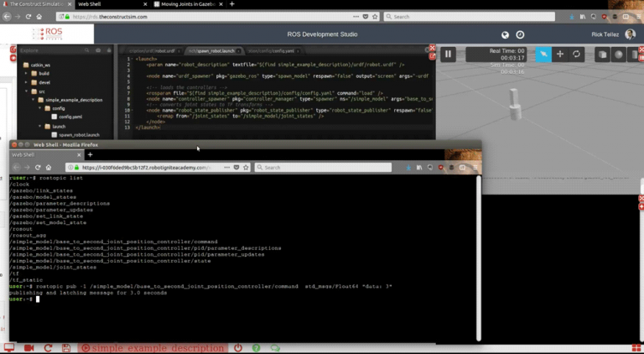Collapse the launch tag on line 1
The height and width of the screenshot is (354, 644).
132,59
